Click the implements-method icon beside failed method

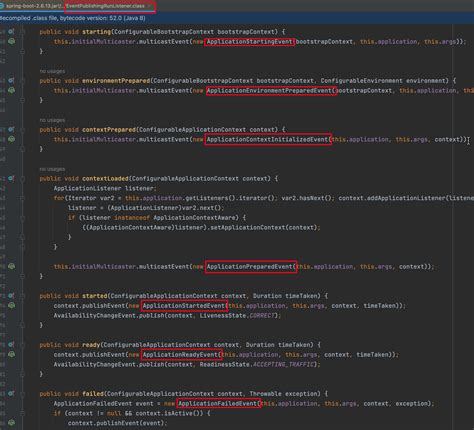11,394
